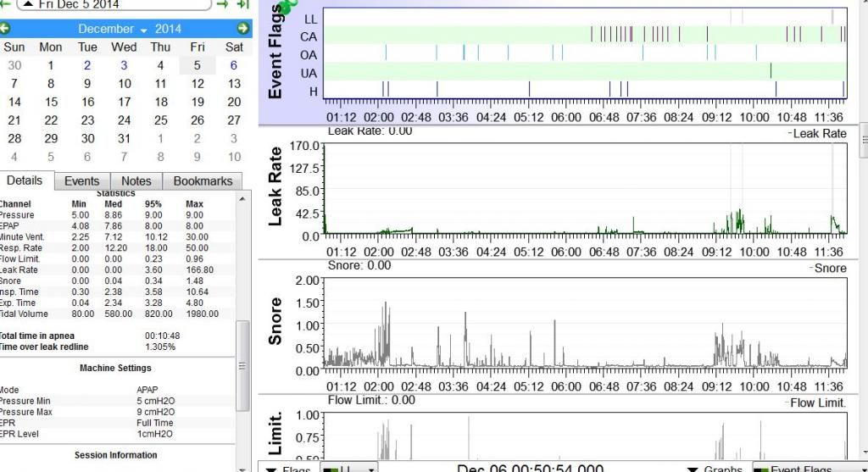Screen dimensions: 868x472
Task: Show next month in the calendar
Action: (x=243, y=28)
